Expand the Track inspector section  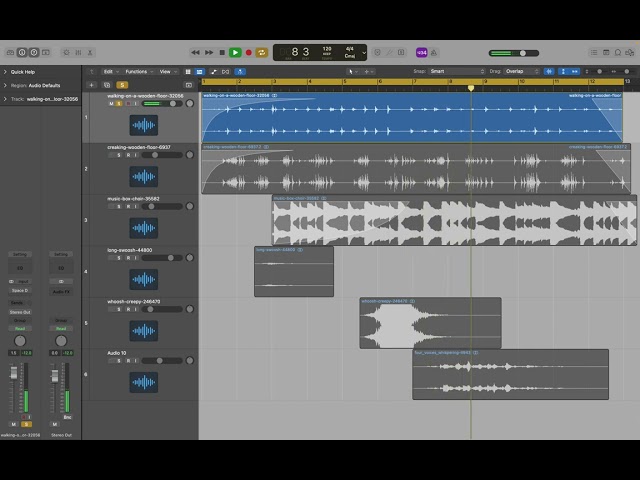coord(5,99)
